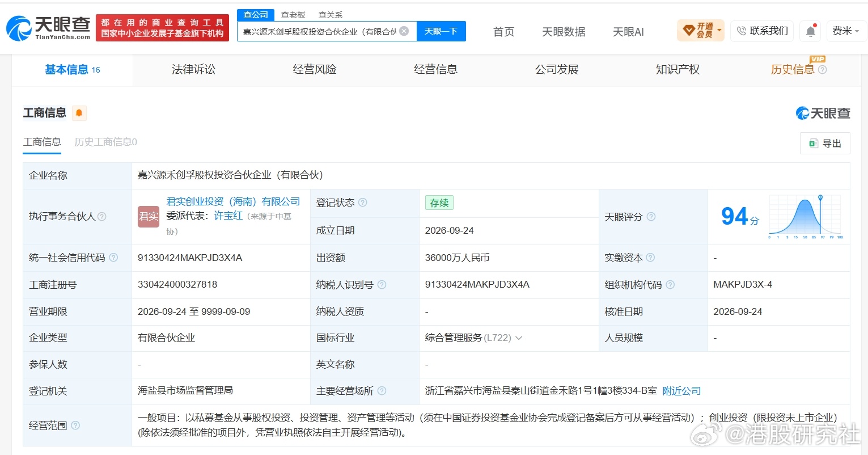The width and height of the screenshot is (868, 455).
Task: Clear the search box text
Action: tap(404, 31)
